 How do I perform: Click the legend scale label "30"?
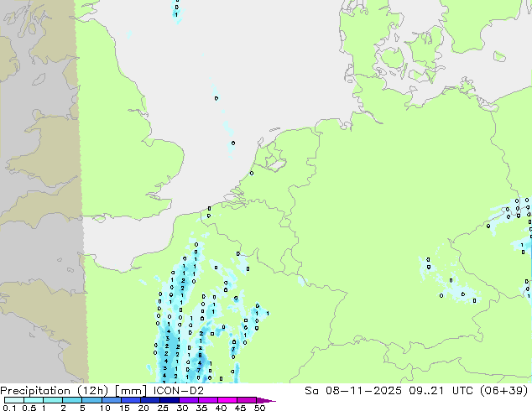pyautogui.click(x=182, y=408)
